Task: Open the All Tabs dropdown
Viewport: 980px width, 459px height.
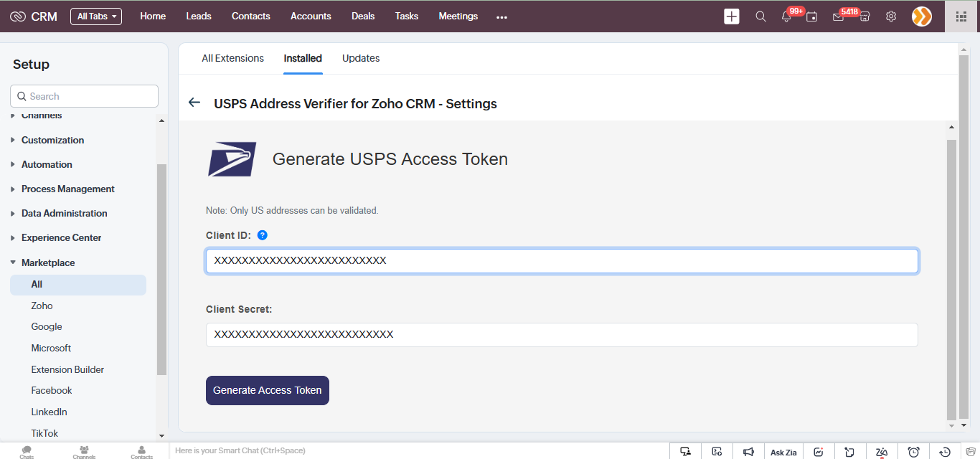Action: coord(96,16)
